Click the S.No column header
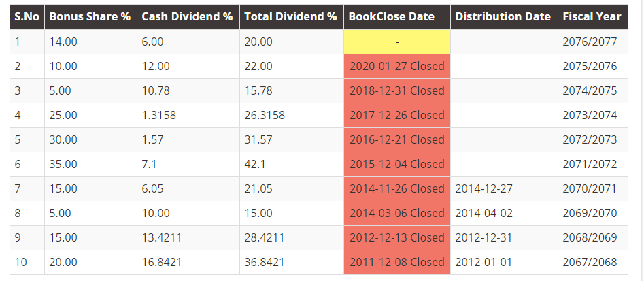This screenshot has width=644, height=281. [x=27, y=16]
